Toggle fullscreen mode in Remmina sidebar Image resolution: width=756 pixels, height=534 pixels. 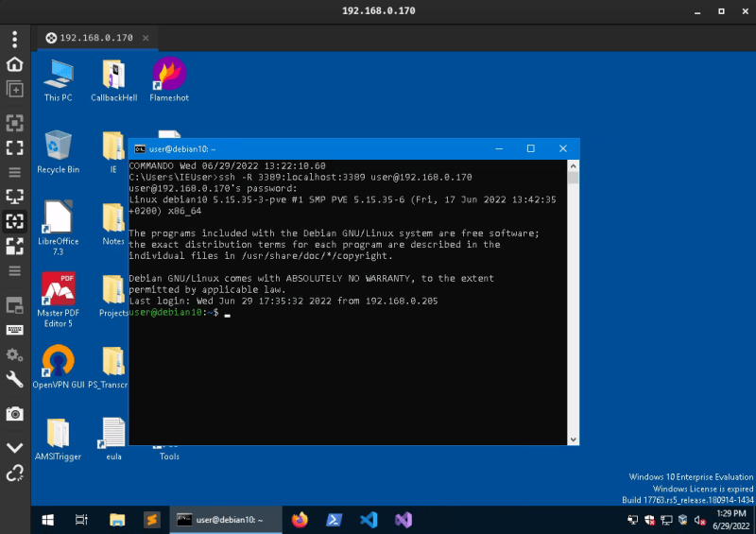click(14, 147)
